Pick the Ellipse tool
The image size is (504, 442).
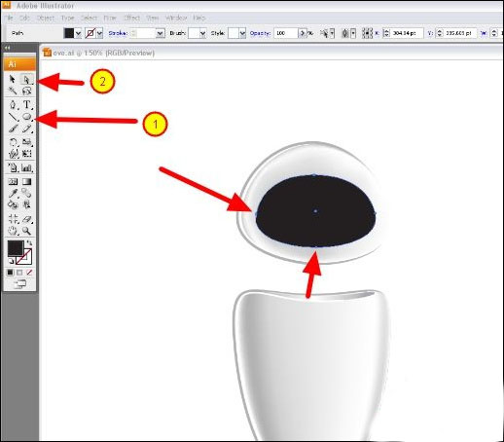(27, 117)
